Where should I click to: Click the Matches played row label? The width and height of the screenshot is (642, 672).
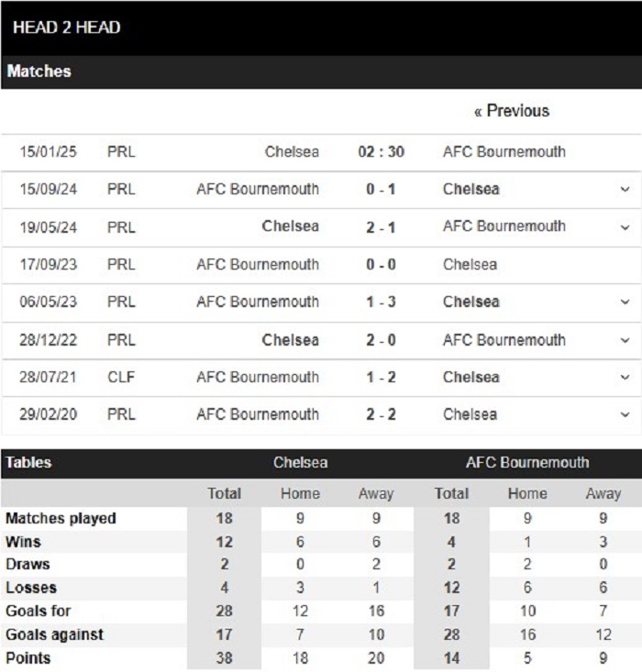point(61,518)
